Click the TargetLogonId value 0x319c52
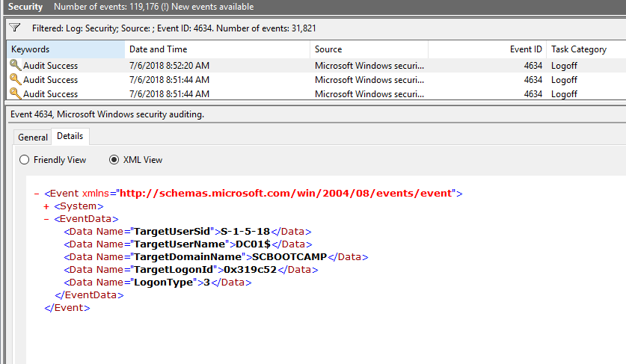This screenshot has width=626, height=364. pos(251,270)
